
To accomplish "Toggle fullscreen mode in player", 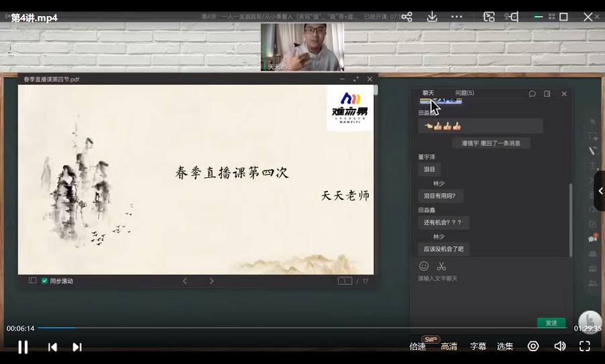I will (584, 346).
